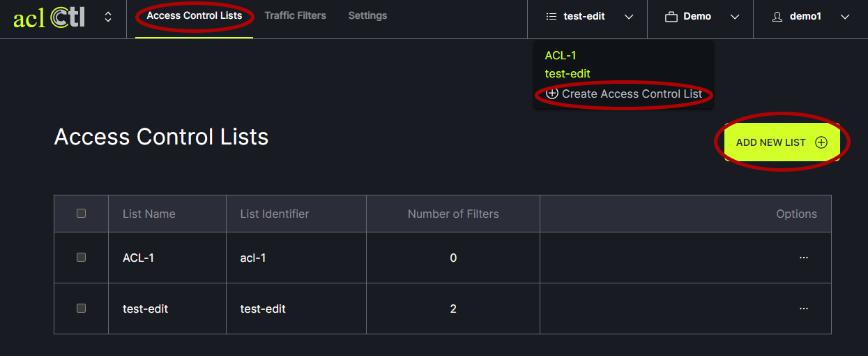Check the test-edit row checkbox
Viewport: 868px width, 356px height.
(81, 309)
